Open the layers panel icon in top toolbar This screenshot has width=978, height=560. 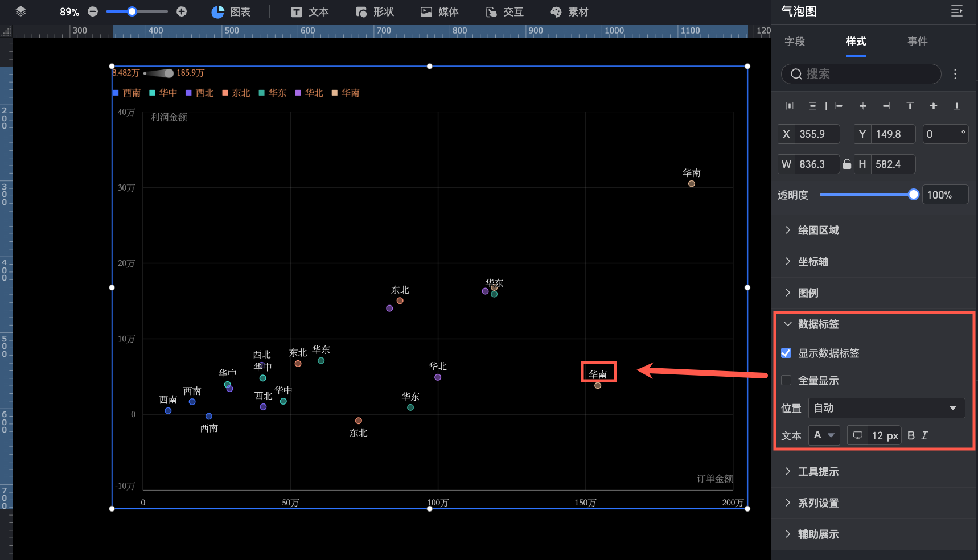(x=21, y=11)
